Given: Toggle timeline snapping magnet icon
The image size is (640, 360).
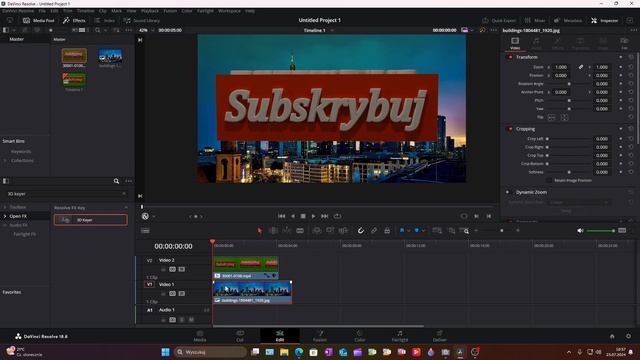Looking at the screenshot, I should tap(361, 231).
